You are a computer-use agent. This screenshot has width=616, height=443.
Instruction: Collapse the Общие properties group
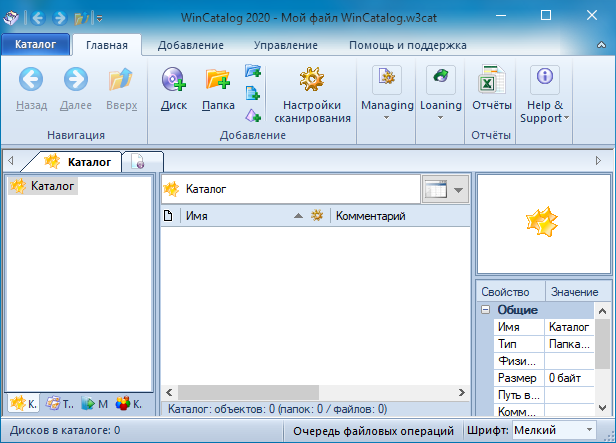pos(486,310)
